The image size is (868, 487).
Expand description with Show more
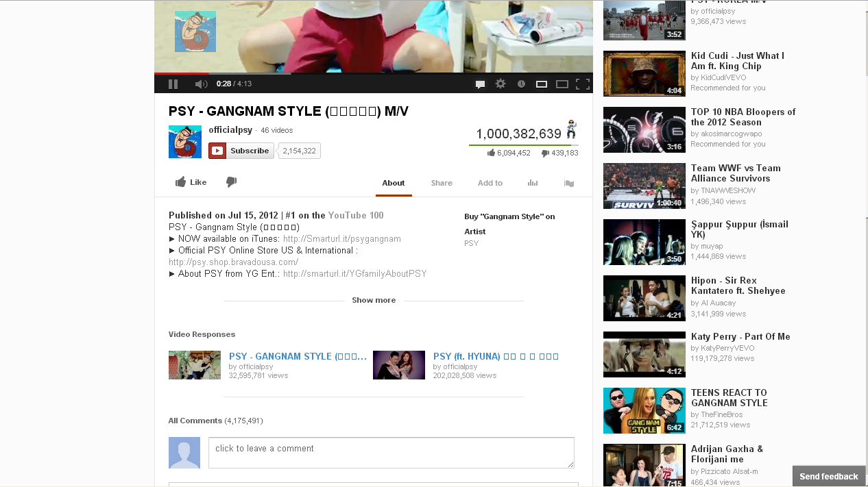click(374, 300)
